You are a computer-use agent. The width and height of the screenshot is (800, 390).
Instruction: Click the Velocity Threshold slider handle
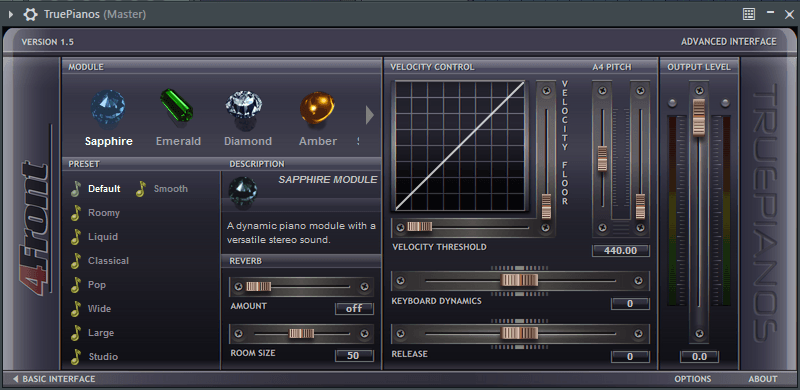tap(419, 227)
